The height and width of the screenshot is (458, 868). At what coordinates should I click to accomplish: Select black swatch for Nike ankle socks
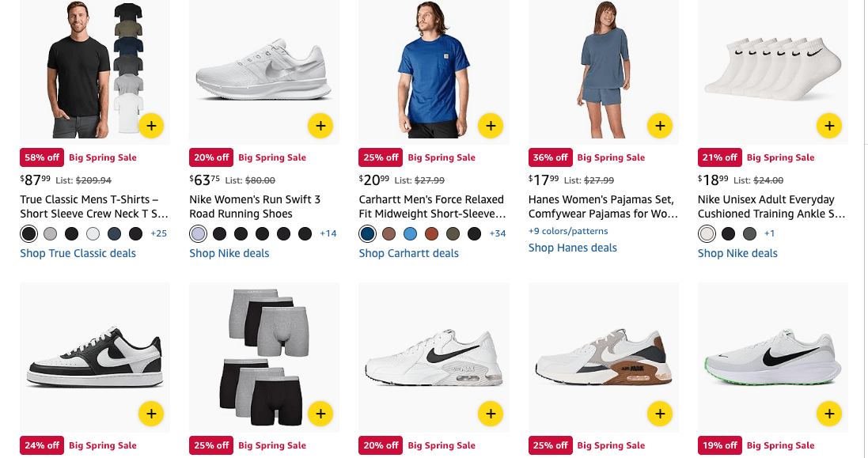pos(728,233)
